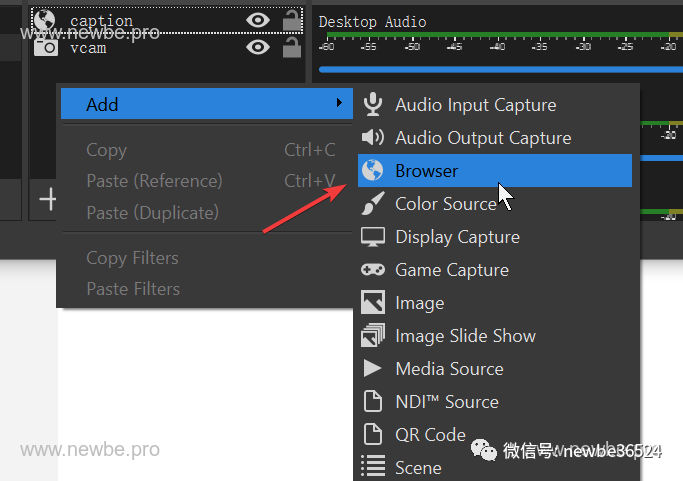Click the Image Slide Show stacked icon
The width and height of the screenshot is (683, 481).
373,335
